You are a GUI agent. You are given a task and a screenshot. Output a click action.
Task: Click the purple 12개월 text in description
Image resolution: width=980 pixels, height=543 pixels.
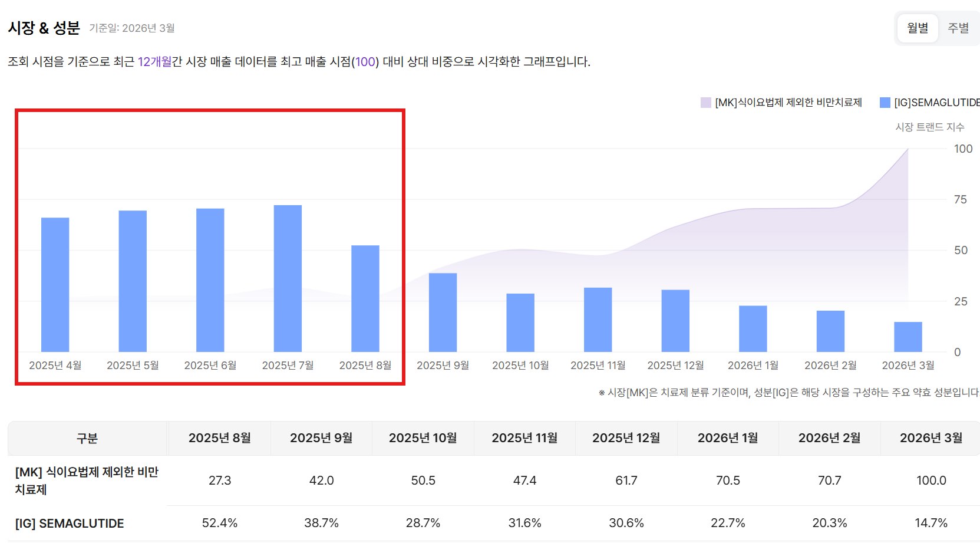coord(154,62)
